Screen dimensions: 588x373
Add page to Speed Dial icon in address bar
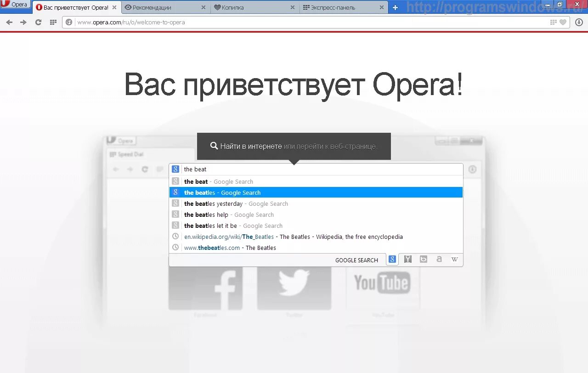pos(554,22)
